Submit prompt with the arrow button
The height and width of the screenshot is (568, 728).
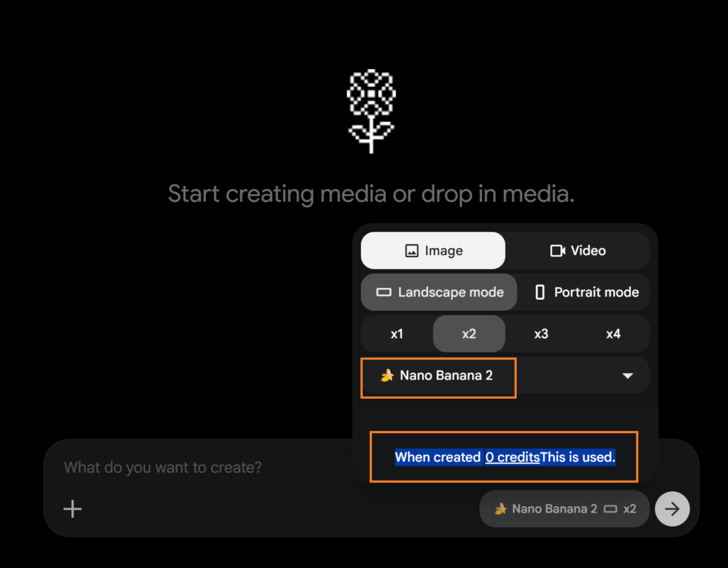(672, 508)
